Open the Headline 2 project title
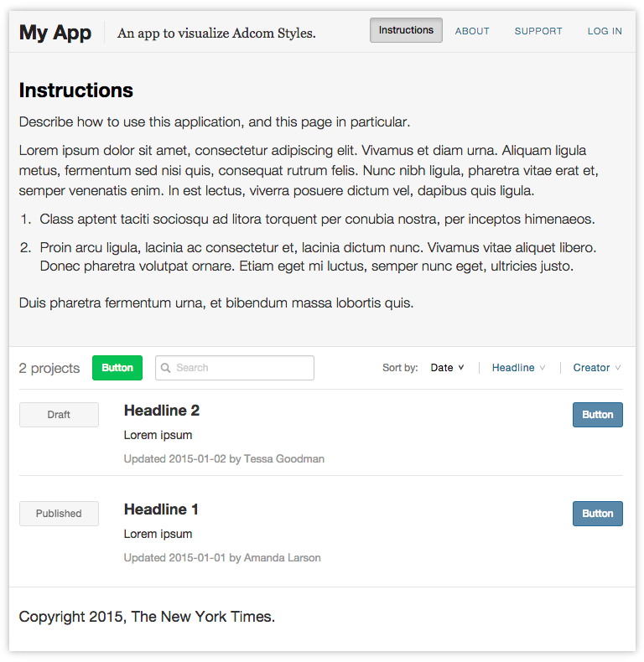The image size is (644, 662). [x=162, y=411]
